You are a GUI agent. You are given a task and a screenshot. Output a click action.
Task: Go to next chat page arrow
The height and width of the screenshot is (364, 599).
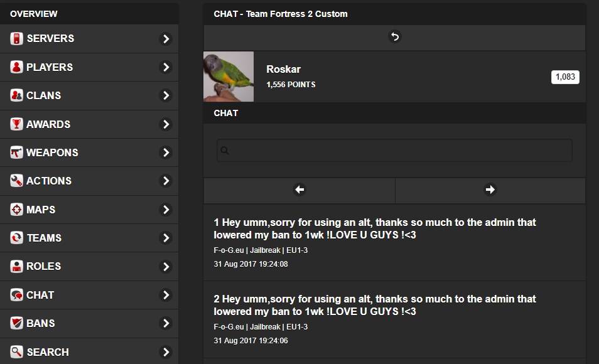(x=490, y=190)
